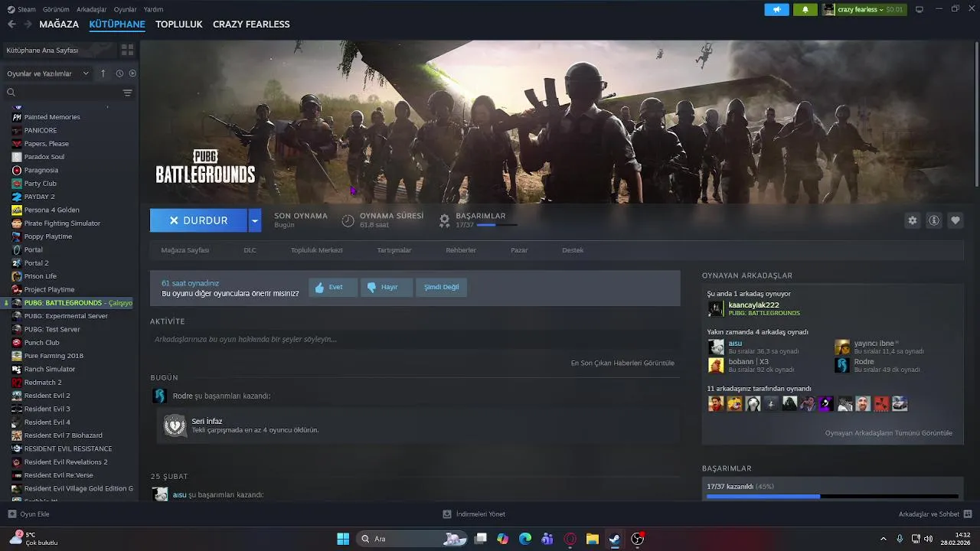This screenshot has height=551, width=980.
Task: Show hidden system tray icons
Action: (x=883, y=539)
